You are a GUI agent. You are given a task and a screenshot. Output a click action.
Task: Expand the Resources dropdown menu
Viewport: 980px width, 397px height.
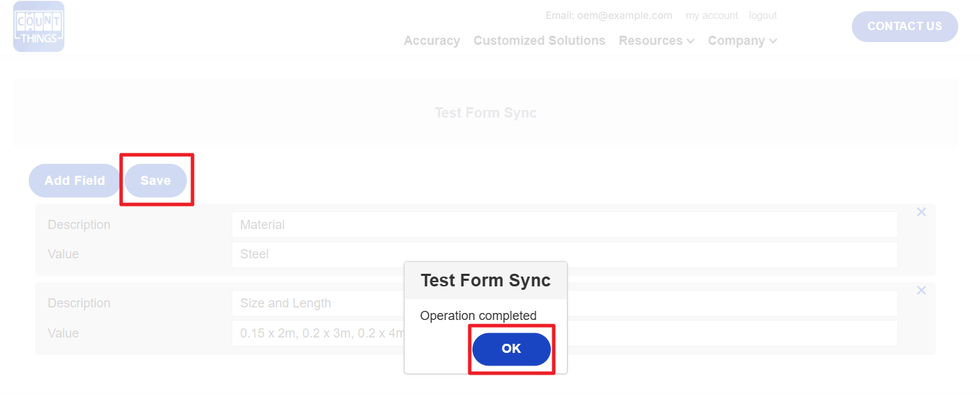coord(656,41)
